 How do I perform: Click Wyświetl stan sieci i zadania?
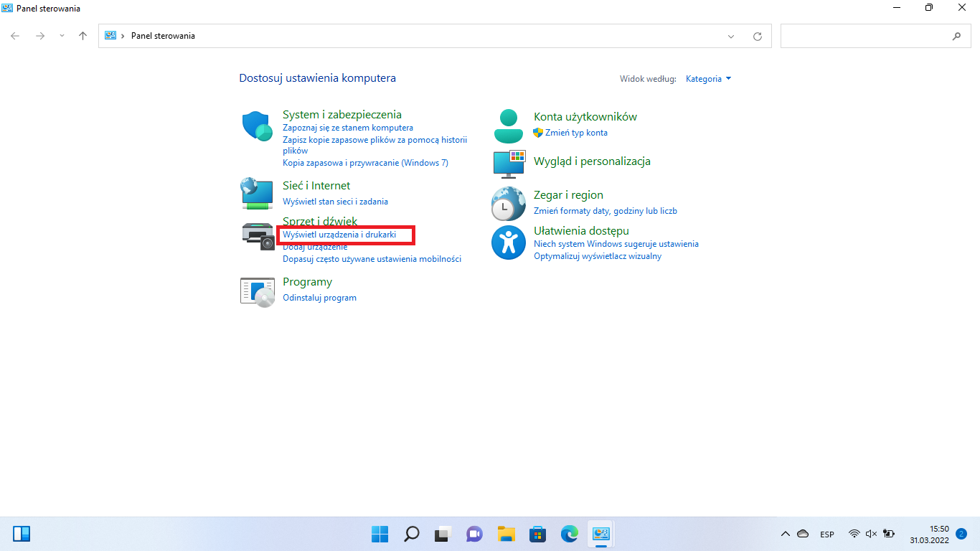[335, 202]
